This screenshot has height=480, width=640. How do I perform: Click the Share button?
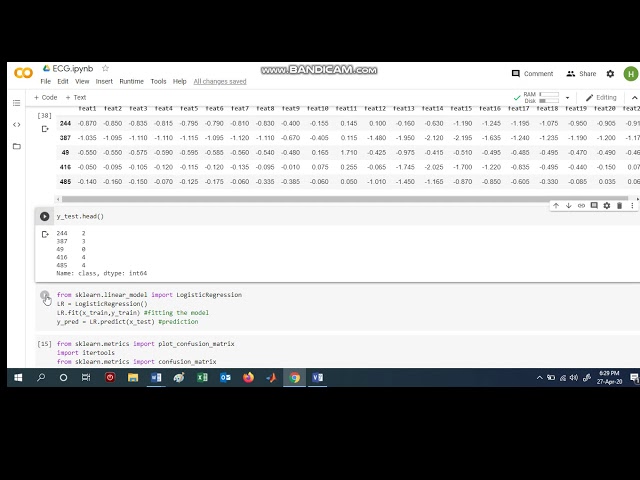581,73
